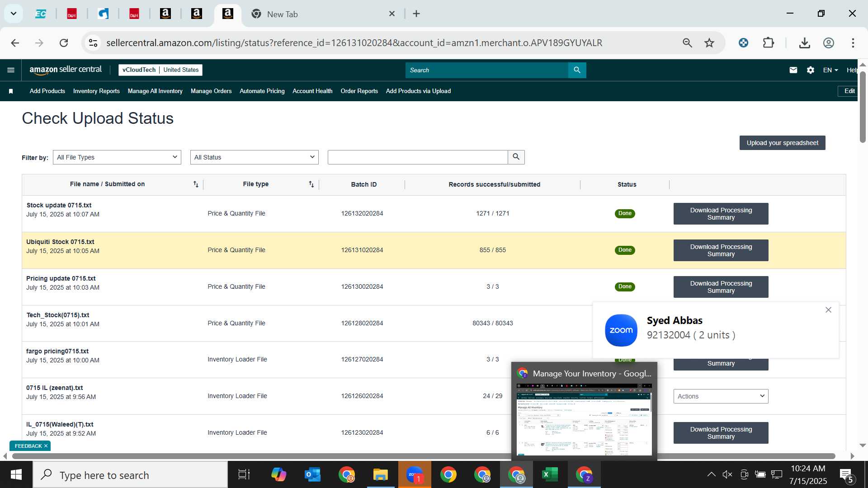The image size is (868, 488).
Task: Click the Windows Start button
Action: 16,475
